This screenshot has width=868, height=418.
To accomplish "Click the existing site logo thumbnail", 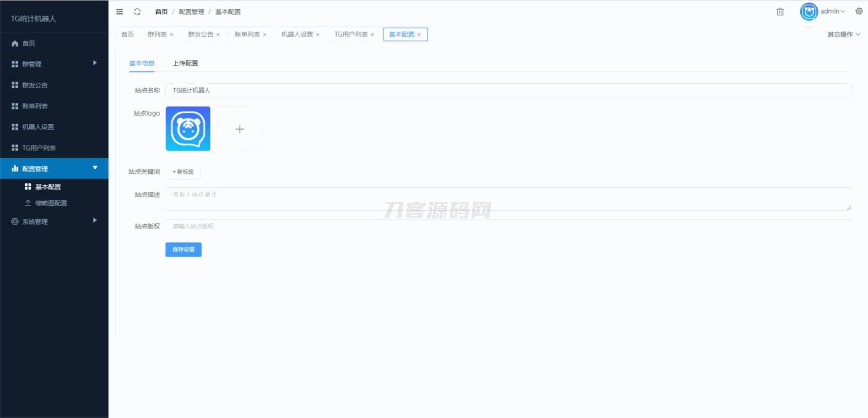I will click(x=188, y=129).
